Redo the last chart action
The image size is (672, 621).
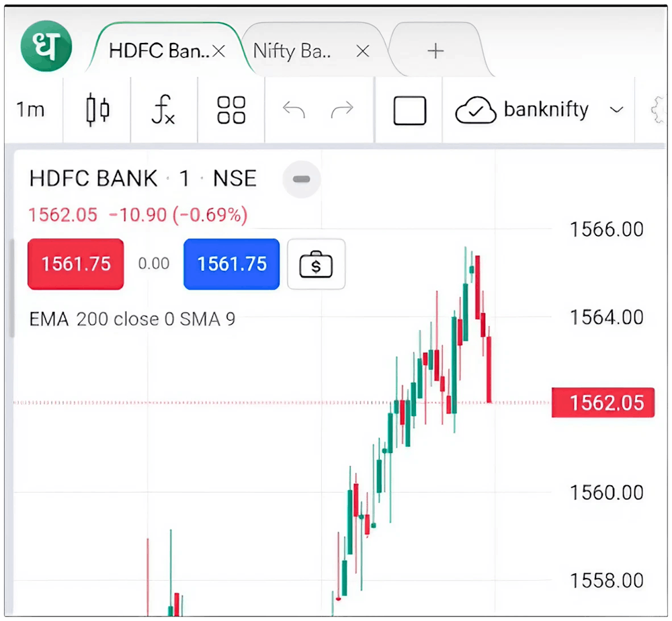(x=342, y=110)
